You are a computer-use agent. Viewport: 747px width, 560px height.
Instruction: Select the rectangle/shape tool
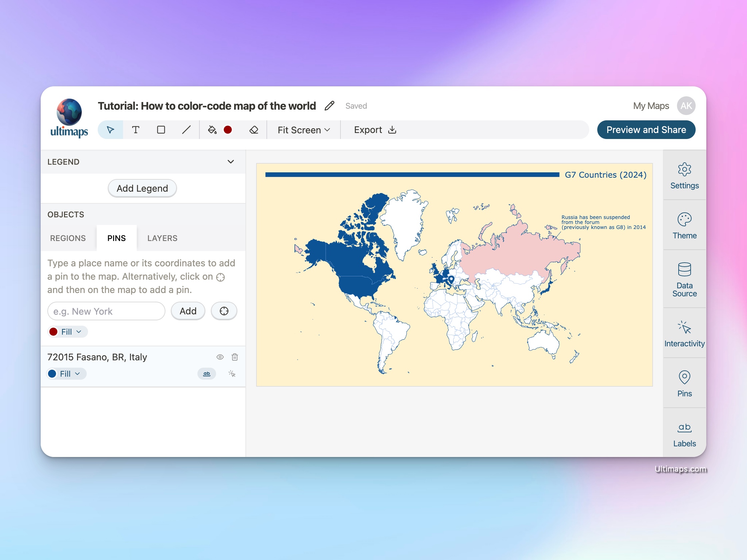[x=161, y=129]
